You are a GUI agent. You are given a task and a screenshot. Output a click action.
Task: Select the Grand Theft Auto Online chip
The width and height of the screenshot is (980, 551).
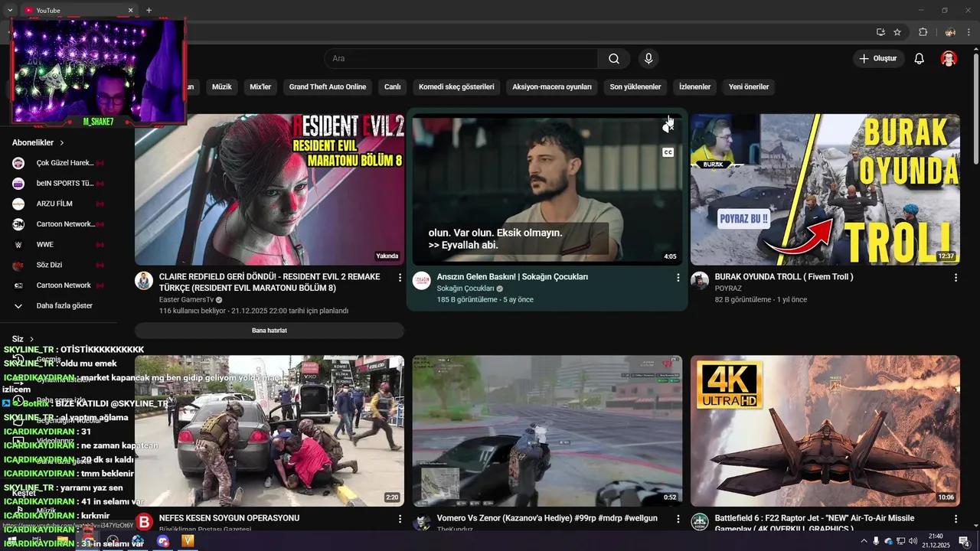[x=328, y=87]
